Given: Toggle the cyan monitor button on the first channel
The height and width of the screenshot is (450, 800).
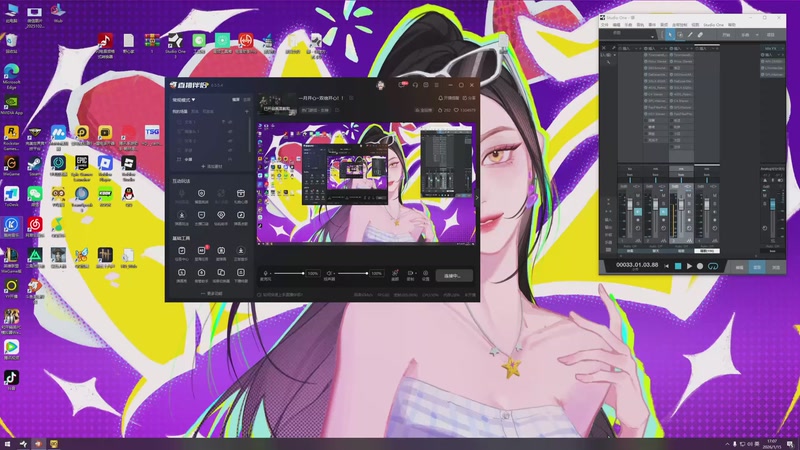Looking at the screenshot, I should point(638,212).
